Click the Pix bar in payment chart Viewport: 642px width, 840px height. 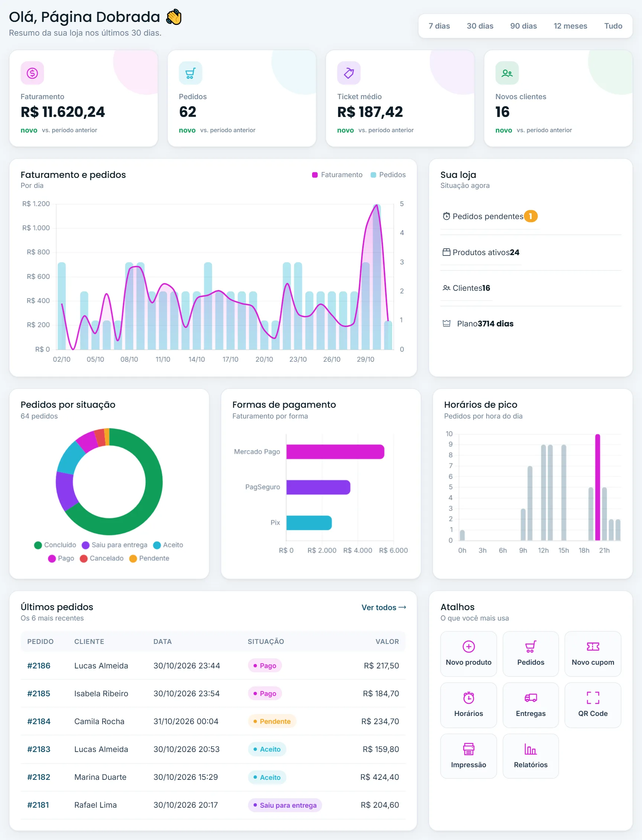pos(309,522)
